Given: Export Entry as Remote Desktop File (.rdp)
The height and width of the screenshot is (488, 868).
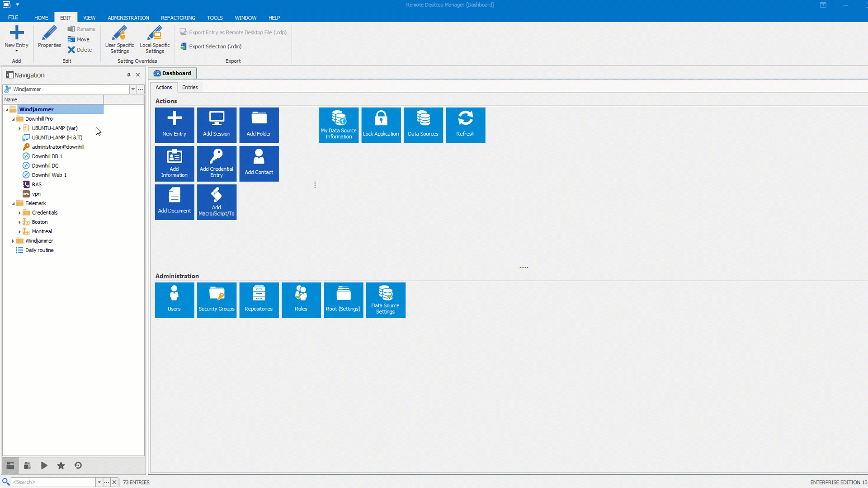Looking at the screenshot, I should tap(233, 32).
